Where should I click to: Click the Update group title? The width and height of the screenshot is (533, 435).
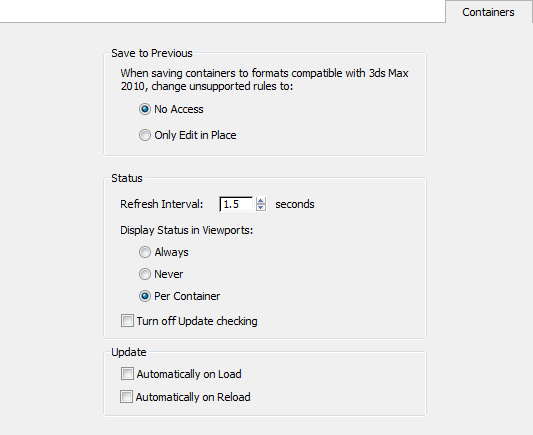[129, 352]
